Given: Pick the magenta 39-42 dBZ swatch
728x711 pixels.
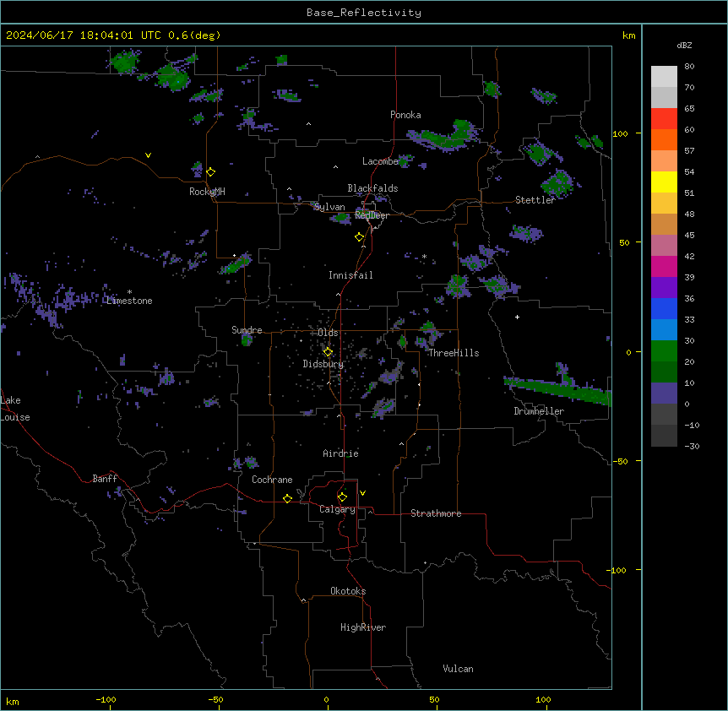Looking at the screenshot, I should tap(664, 266).
